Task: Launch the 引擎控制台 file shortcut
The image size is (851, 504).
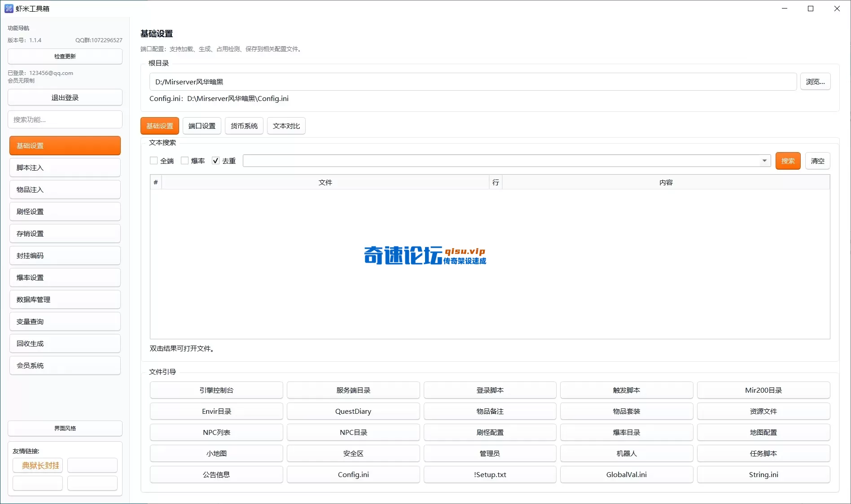Action: click(216, 390)
